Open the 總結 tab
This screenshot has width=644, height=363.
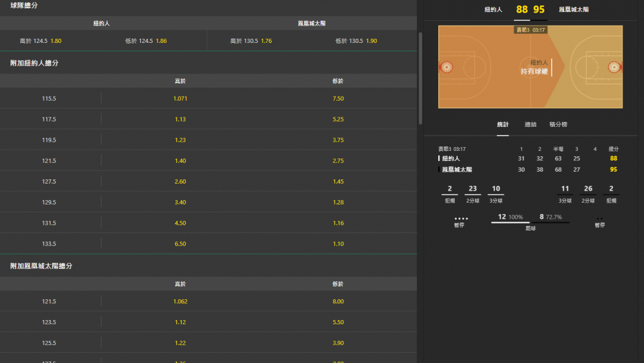click(x=530, y=125)
